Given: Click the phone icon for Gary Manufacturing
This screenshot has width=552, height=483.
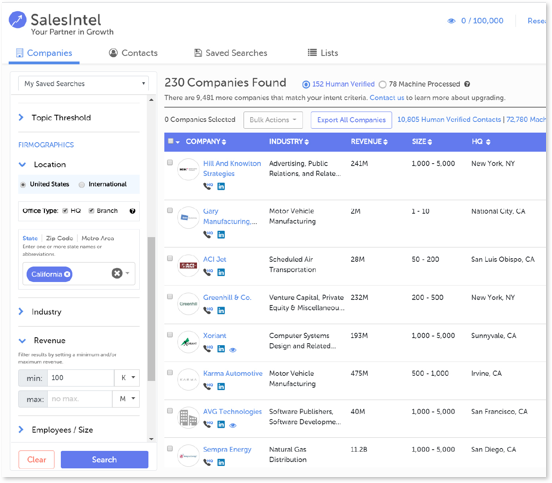Looking at the screenshot, I should click(x=208, y=234).
